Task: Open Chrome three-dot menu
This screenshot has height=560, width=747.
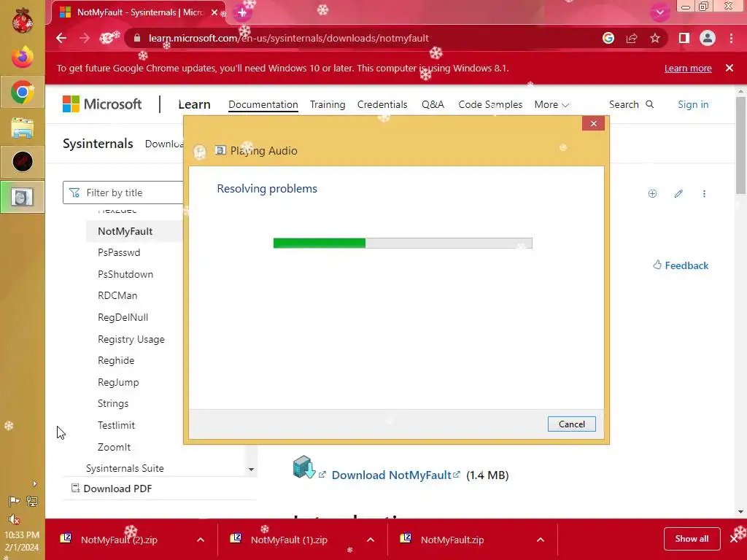Action: 731,38
